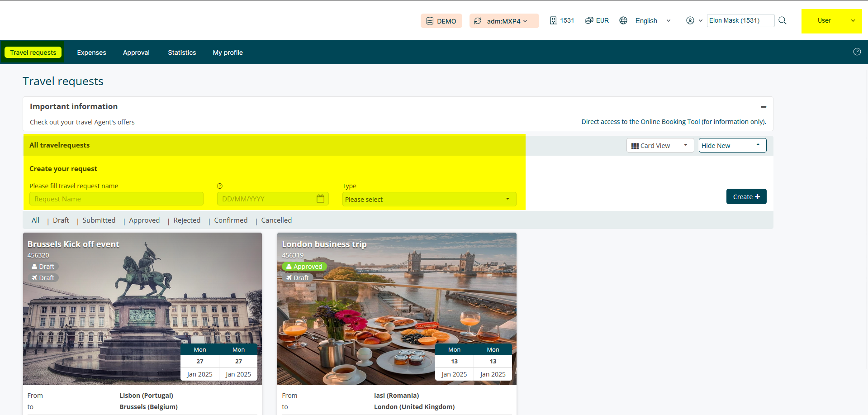Viewport: 868px width, 415px height.
Task: Collapse the Important information panel
Action: [763, 107]
